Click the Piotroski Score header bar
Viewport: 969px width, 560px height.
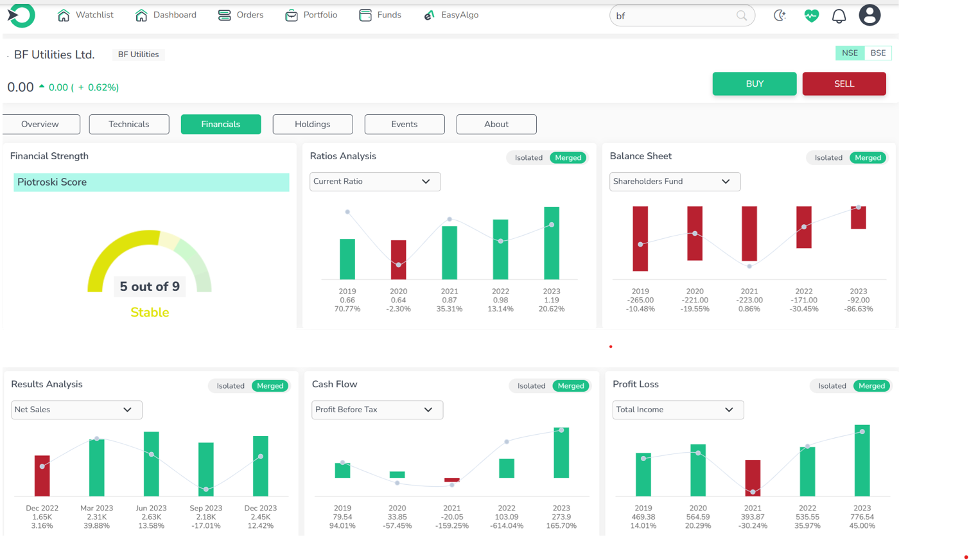point(152,182)
